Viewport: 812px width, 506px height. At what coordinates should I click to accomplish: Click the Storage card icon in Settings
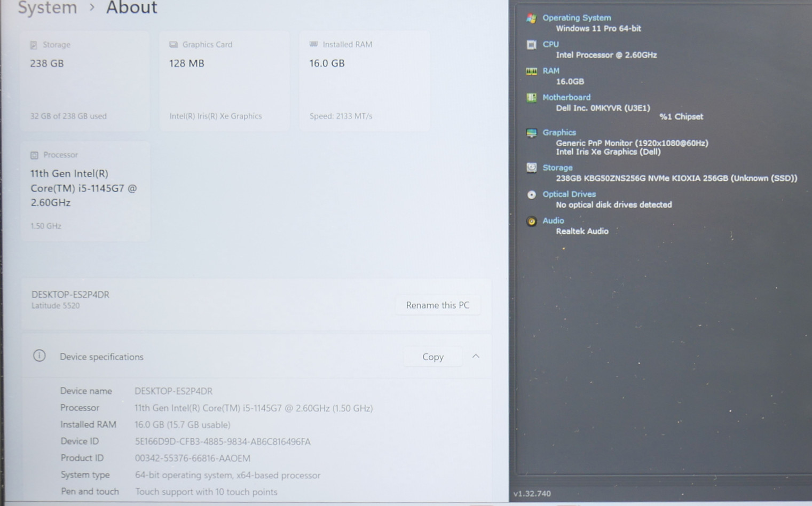tap(34, 45)
